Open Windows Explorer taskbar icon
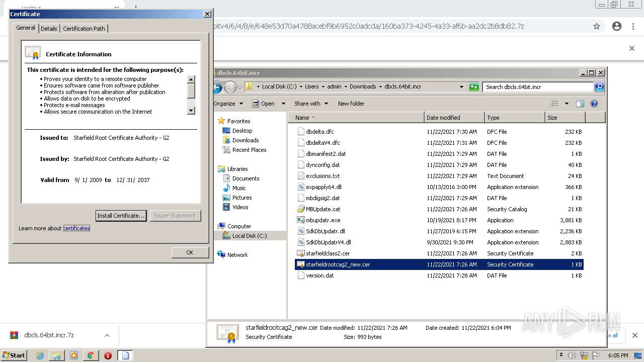This screenshot has height=362, width=644. pos(57,355)
